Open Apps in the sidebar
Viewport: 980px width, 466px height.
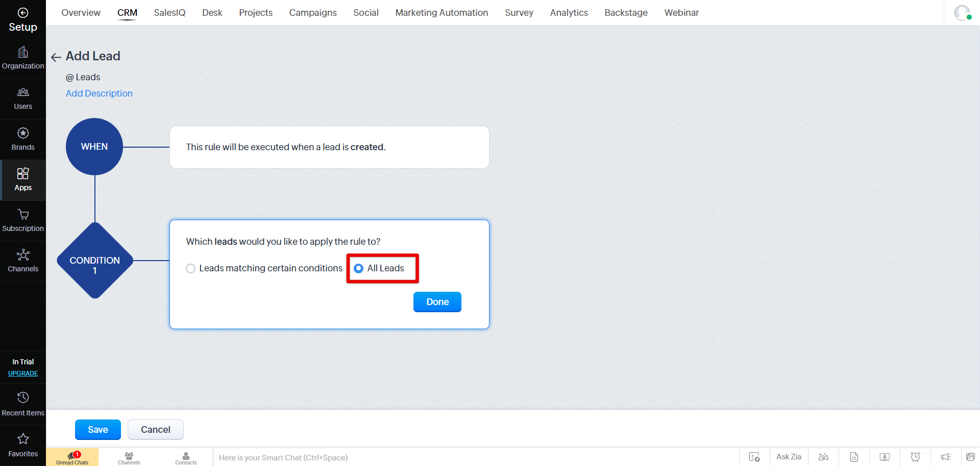coord(23,180)
